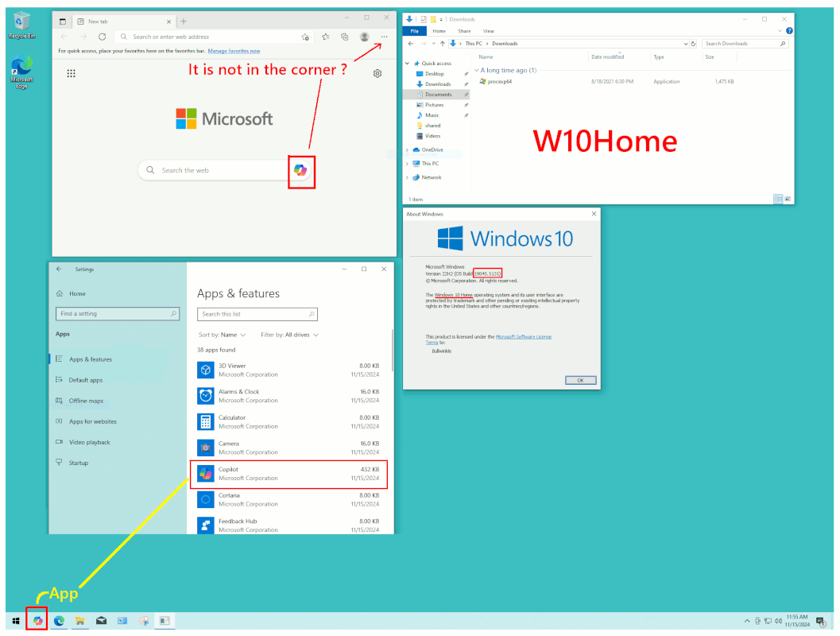This screenshot has width=840, height=636.
Task: Close the New tab in Edge
Action: point(168,21)
